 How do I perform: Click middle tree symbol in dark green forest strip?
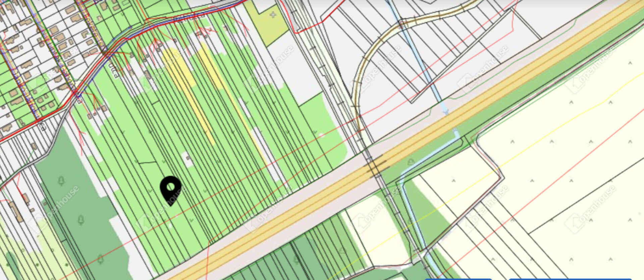click(81, 220)
